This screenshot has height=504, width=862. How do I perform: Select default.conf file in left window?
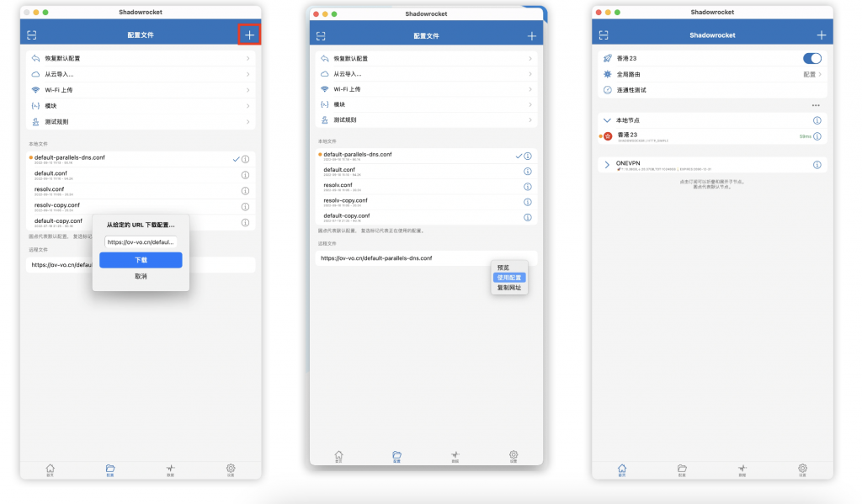(141, 175)
